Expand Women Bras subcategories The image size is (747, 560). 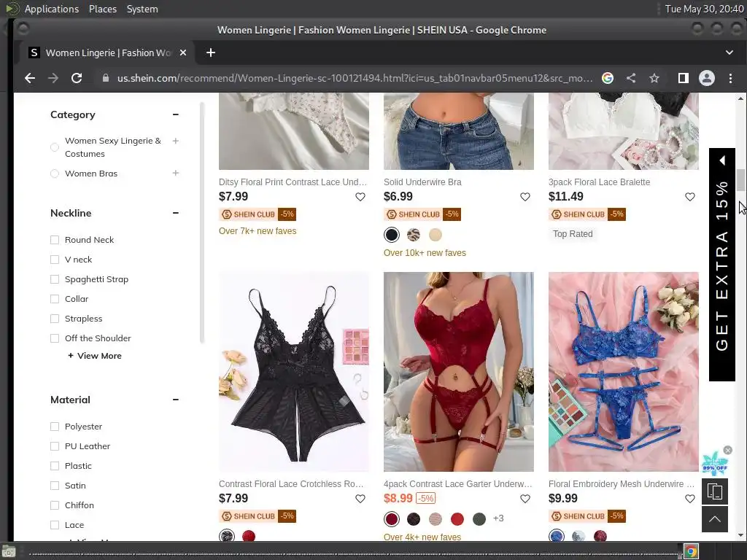[x=176, y=173]
